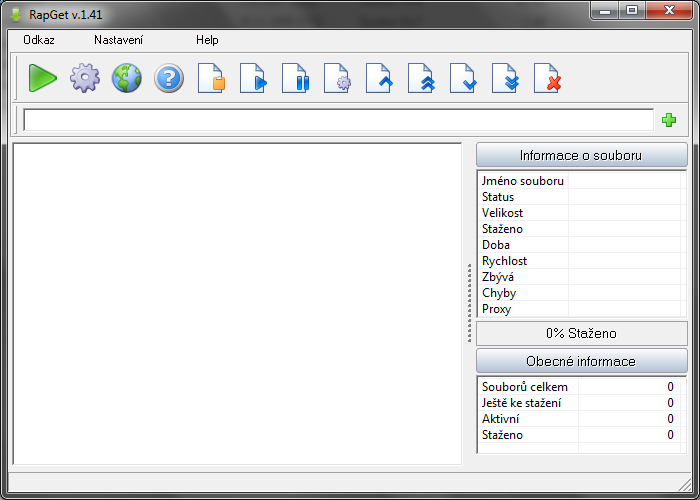700x500 pixels.
Task: Open the Odkaz menu
Action: [x=39, y=40]
